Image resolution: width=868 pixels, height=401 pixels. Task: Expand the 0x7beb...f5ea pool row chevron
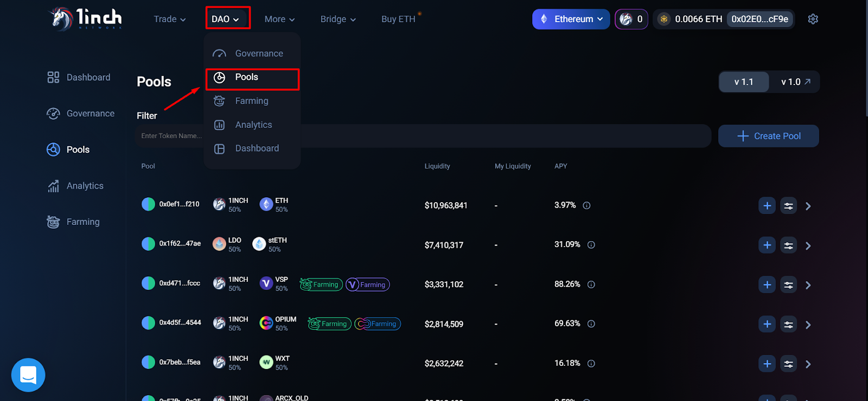click(808, 364)
